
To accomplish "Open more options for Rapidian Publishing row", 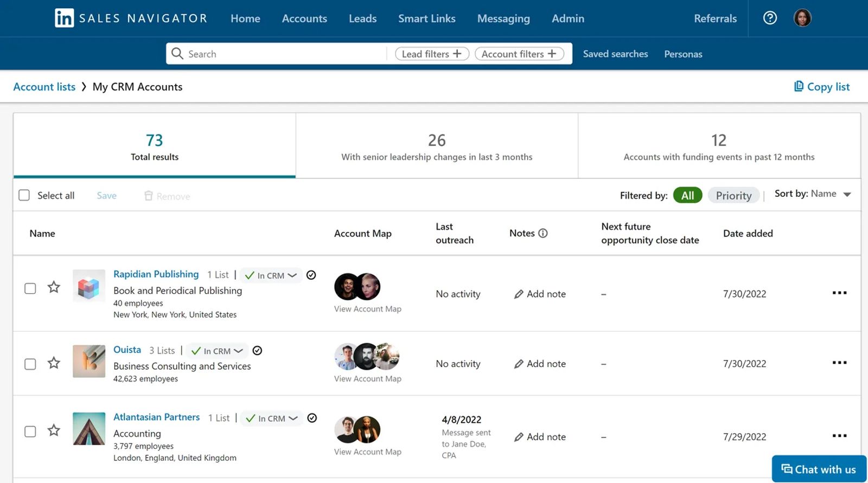I will (x=839, y=293).
